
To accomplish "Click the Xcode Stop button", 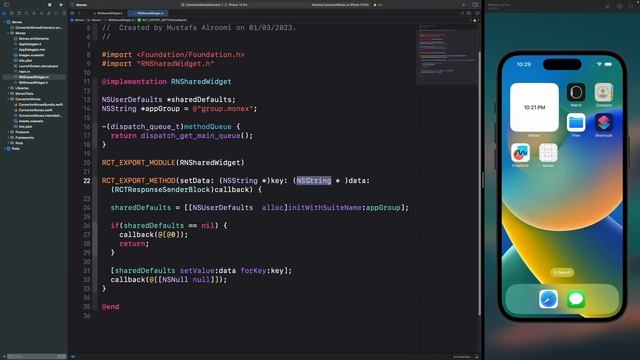I will (49, 4).
